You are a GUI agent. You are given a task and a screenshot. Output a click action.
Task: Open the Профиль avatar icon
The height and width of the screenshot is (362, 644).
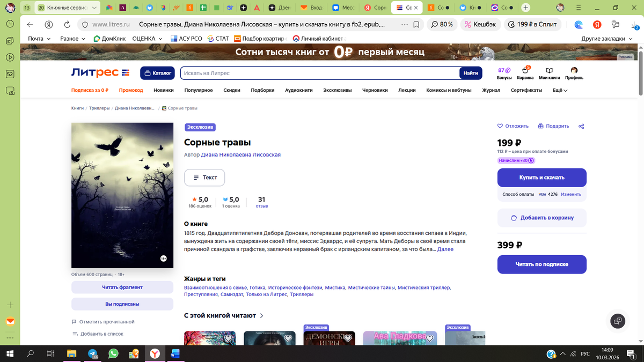tap(574, 73)
